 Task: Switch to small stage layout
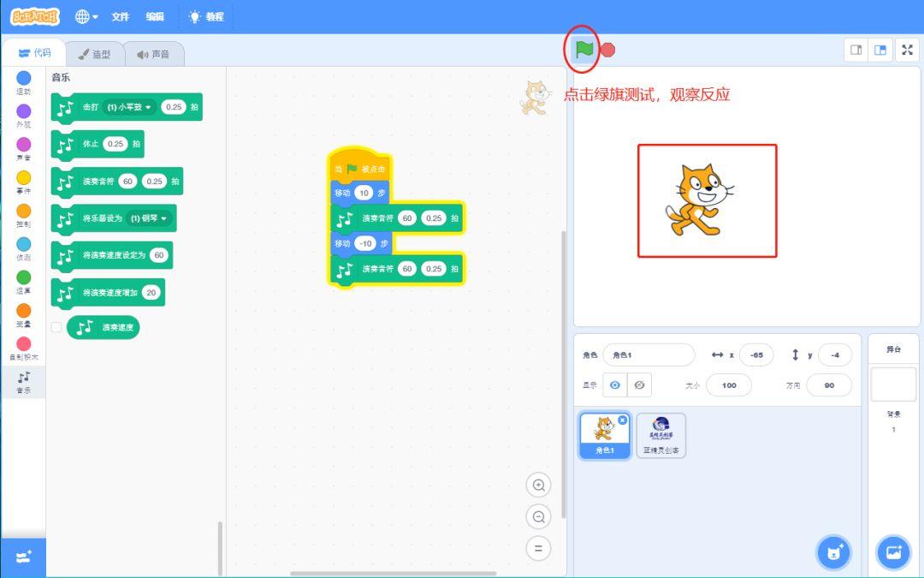coord(856,51)
